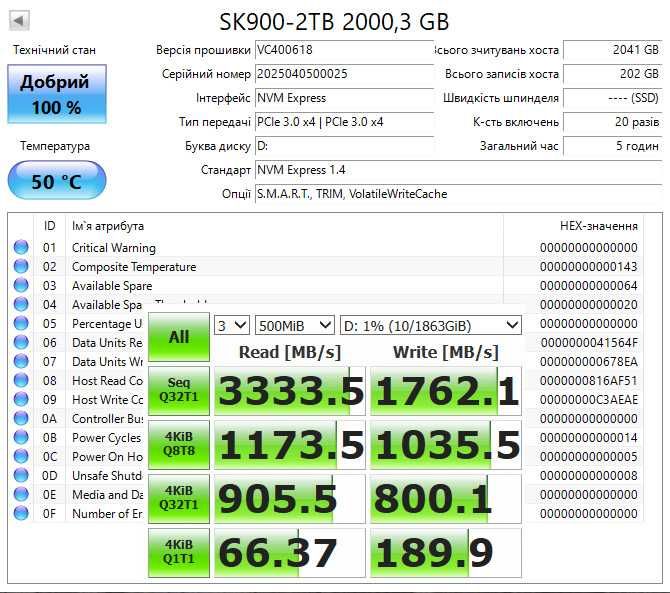The image size is (670, 593).
Task: Click the status circle for attribute ID 05
Action: click(21, 323)
